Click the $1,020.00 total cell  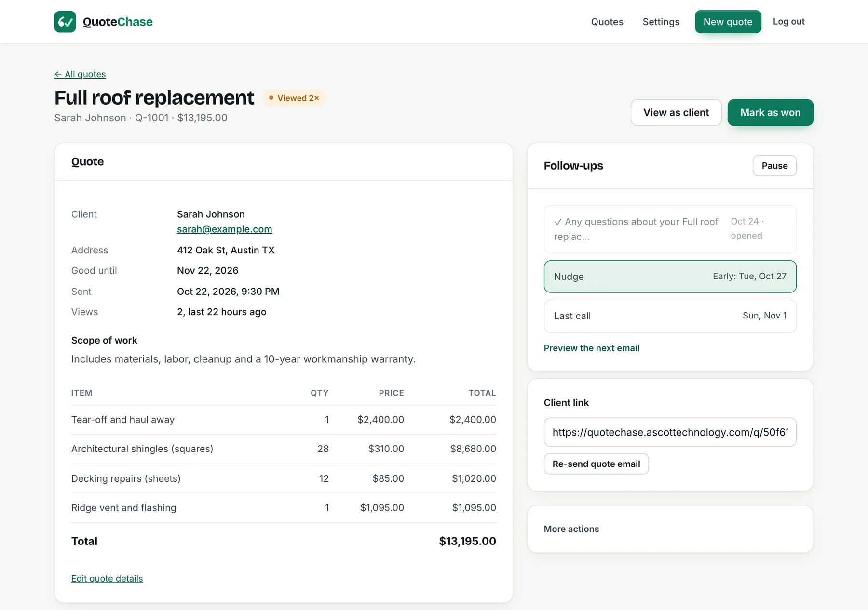pos(474,478)
